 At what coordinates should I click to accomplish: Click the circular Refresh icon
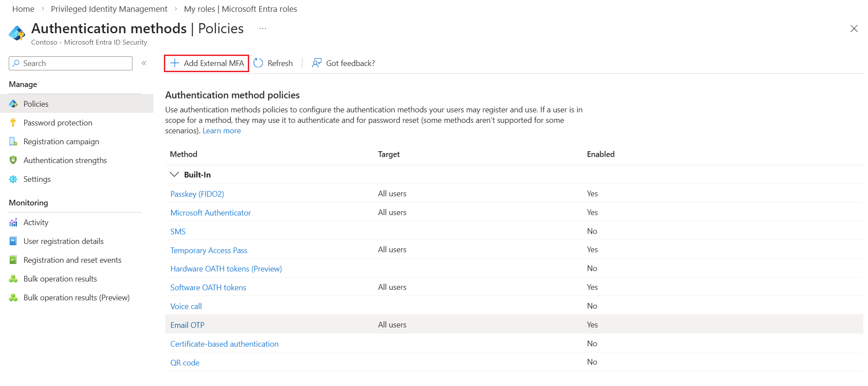tap(258, 63)
